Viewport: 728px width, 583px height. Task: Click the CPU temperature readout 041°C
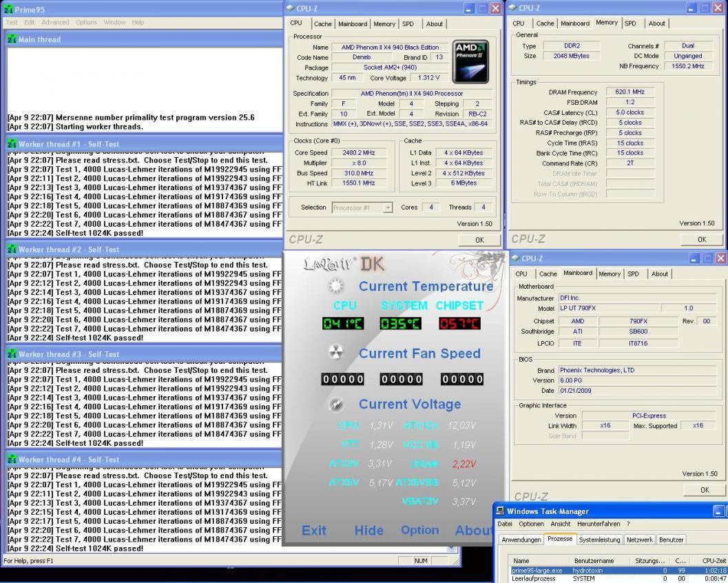(343, 323)
